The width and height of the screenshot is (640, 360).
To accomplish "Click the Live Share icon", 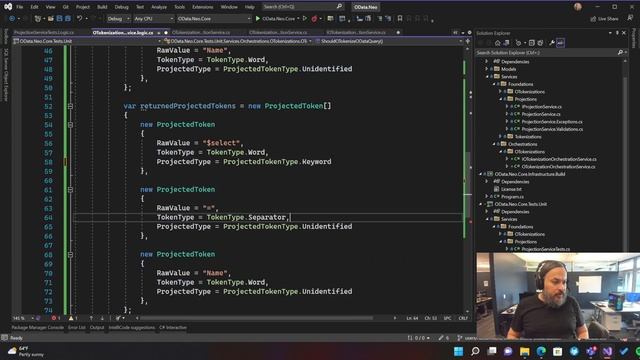I will tap(593, 19).
